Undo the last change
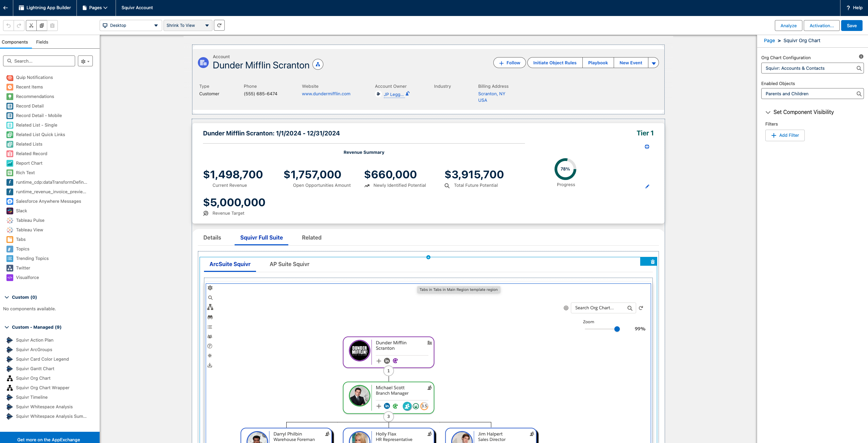The image size is (868, 443). [8, 26]
